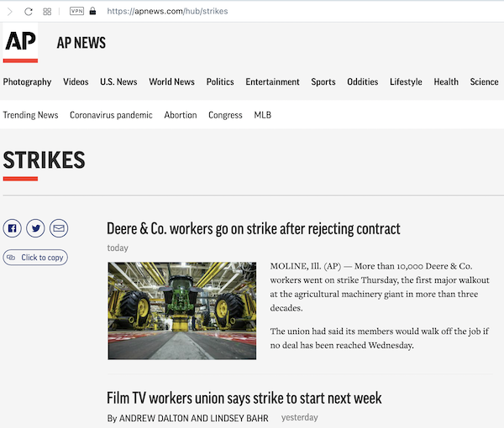Share the page via email icon
The image size is (504, 428).
pos(59,228)
